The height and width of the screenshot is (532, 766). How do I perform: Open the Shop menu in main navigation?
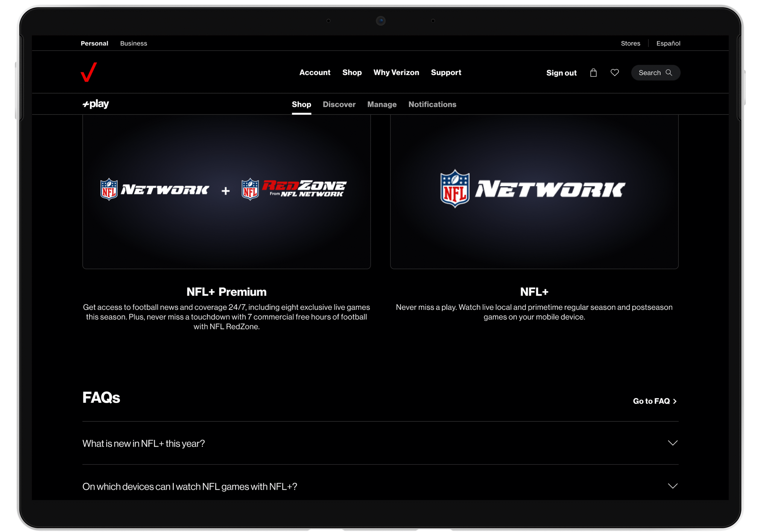352,72
